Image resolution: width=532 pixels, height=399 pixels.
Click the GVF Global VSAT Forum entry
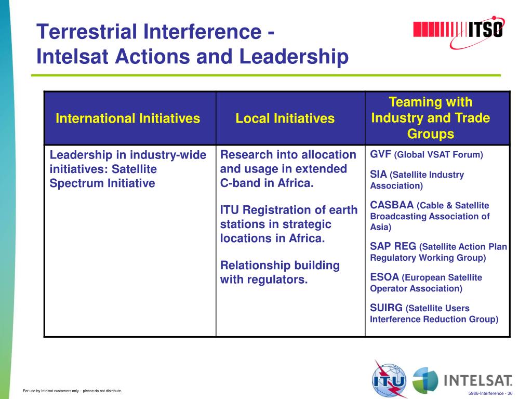pyautogui.click(x=427, y=154)
